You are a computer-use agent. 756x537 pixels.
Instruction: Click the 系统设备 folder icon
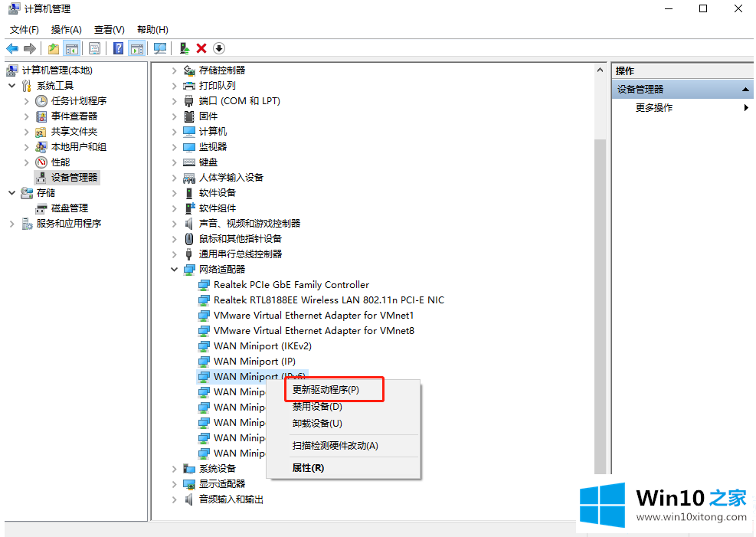pos(189,469)
